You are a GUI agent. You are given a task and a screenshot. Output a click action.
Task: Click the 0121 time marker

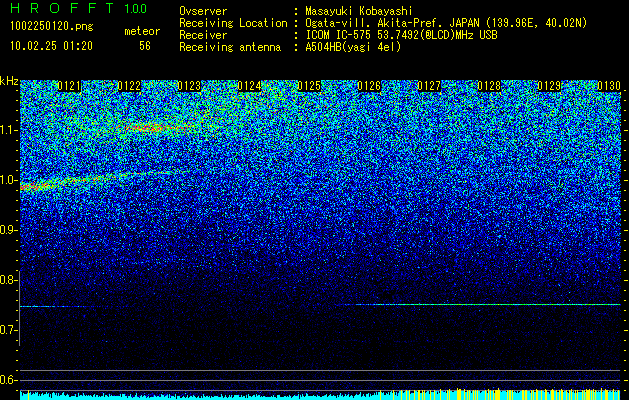(x=69, y=86)
